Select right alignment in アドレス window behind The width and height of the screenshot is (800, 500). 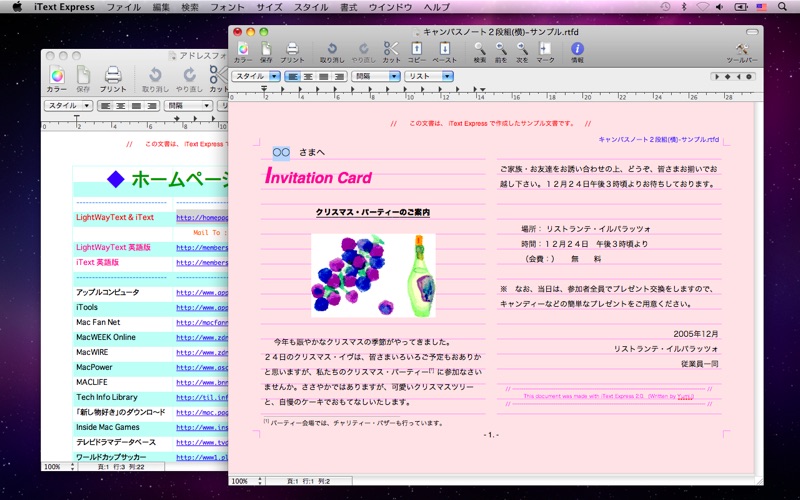click(152, 106)
